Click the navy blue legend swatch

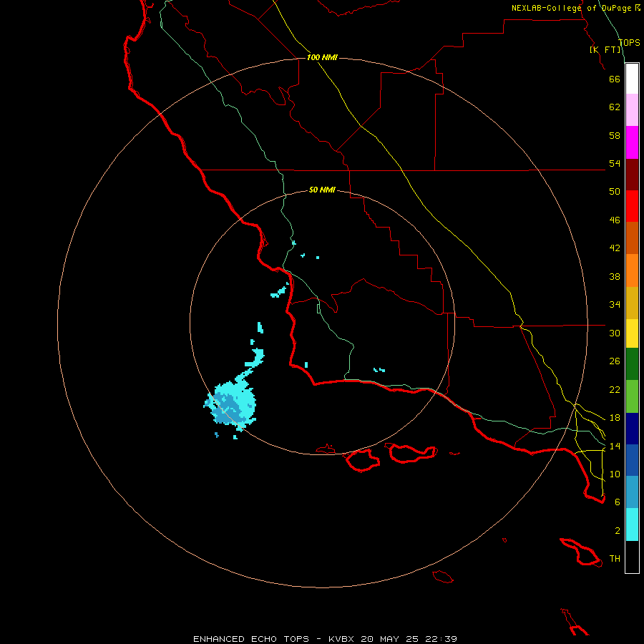pos(632,429)
